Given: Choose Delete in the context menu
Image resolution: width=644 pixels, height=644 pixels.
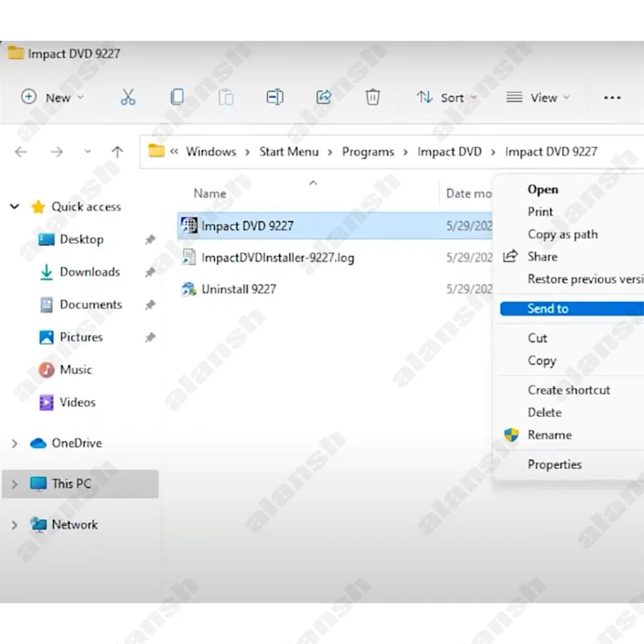Looking at the screenshot, I should tap(545, 412).
